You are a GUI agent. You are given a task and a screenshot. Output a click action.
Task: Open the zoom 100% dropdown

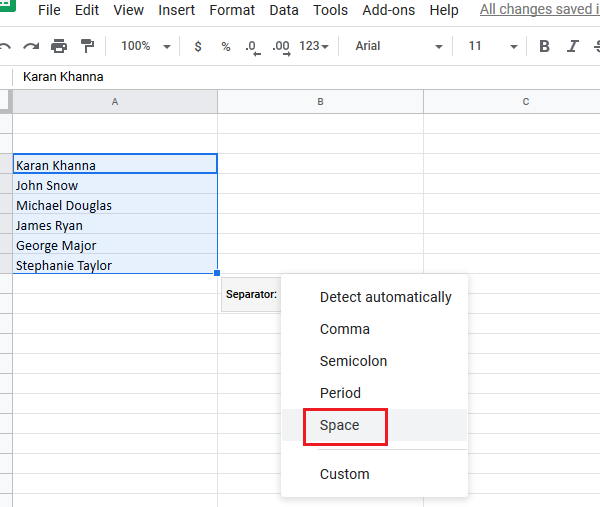145,46
